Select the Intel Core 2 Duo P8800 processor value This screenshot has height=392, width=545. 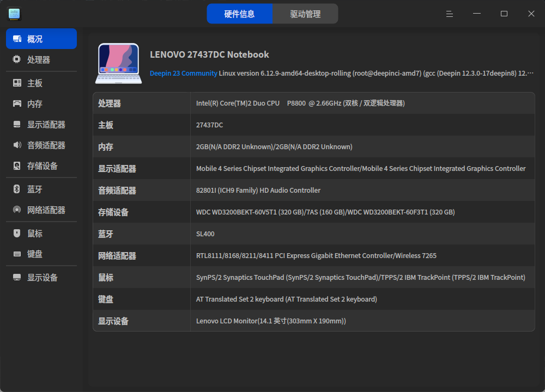tap(300, 103)
